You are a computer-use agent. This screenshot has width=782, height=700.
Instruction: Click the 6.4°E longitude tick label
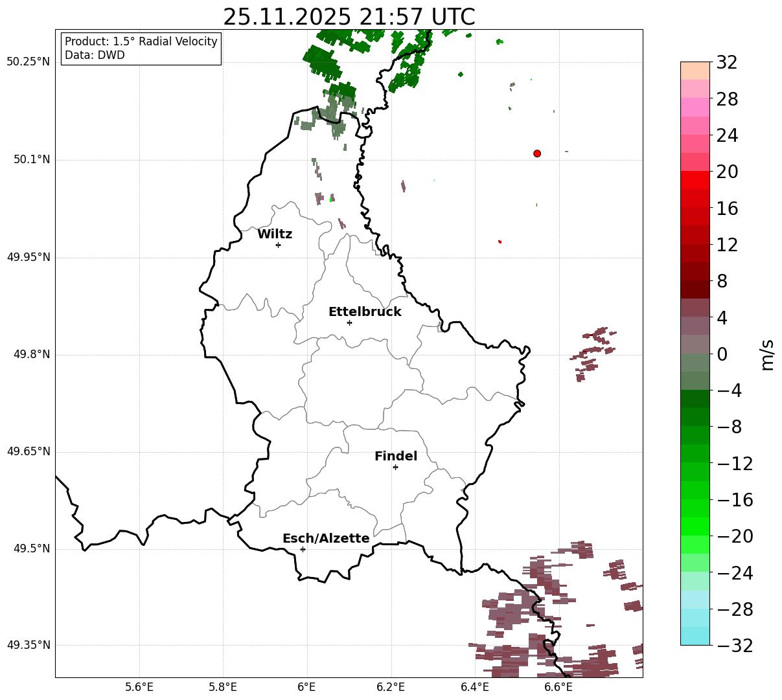pos(475,687)
